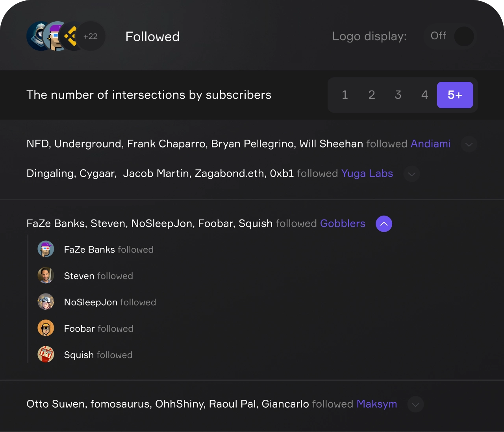The height and width of the screenshot is (432, 504).
Task: Open the Yuga Labs link
Action: click(367, 174)
